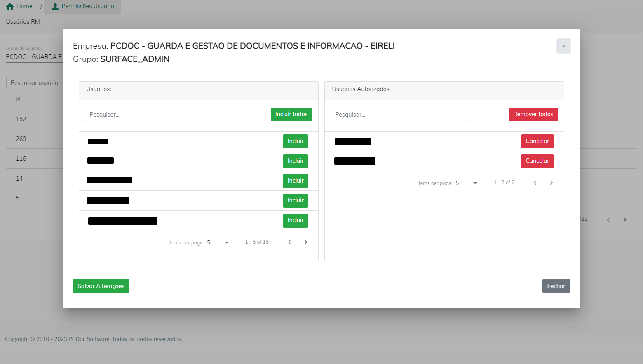Click the Fechar button

coord(556,286)
